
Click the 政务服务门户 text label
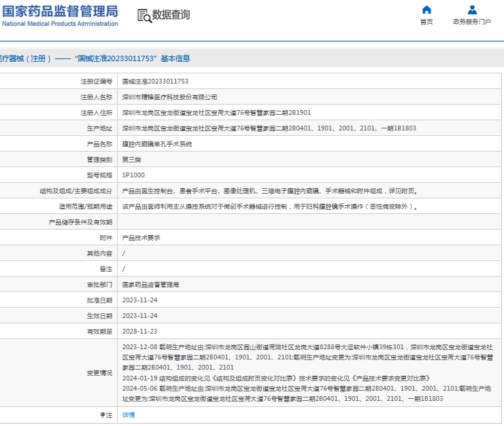click(x=472, y=22)
